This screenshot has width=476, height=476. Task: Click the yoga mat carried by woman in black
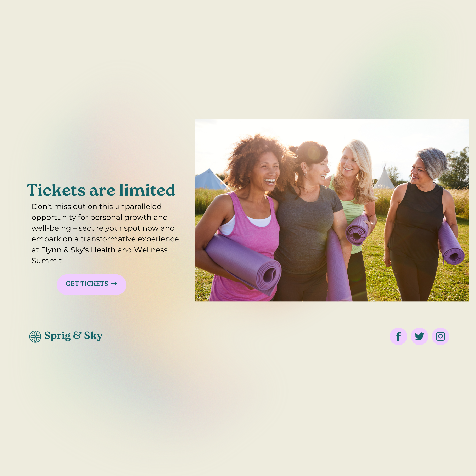click(x=450, y=243)
